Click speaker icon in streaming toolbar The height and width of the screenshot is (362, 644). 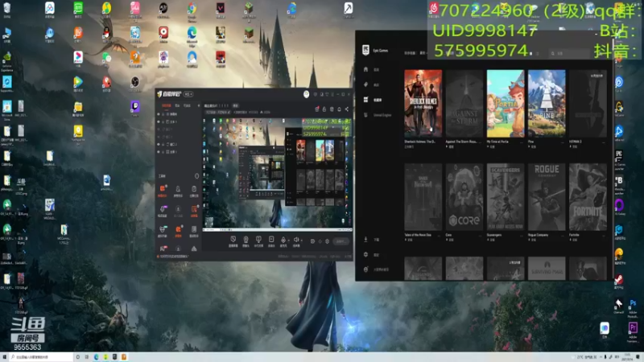296,239
